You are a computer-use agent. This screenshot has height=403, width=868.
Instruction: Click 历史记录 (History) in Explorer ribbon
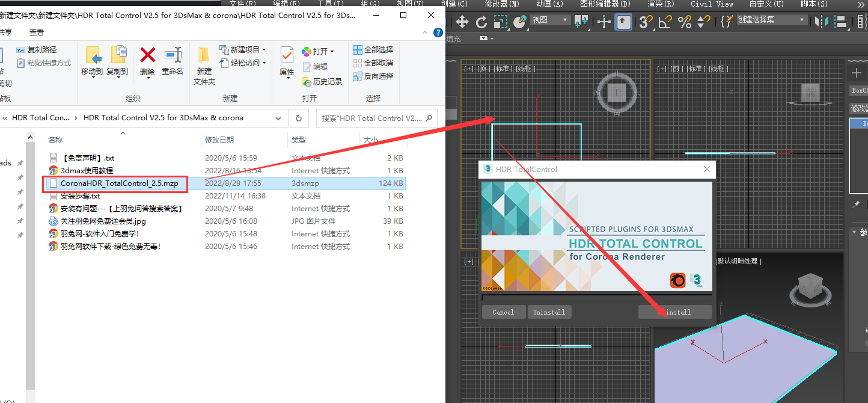click(322, 81)
